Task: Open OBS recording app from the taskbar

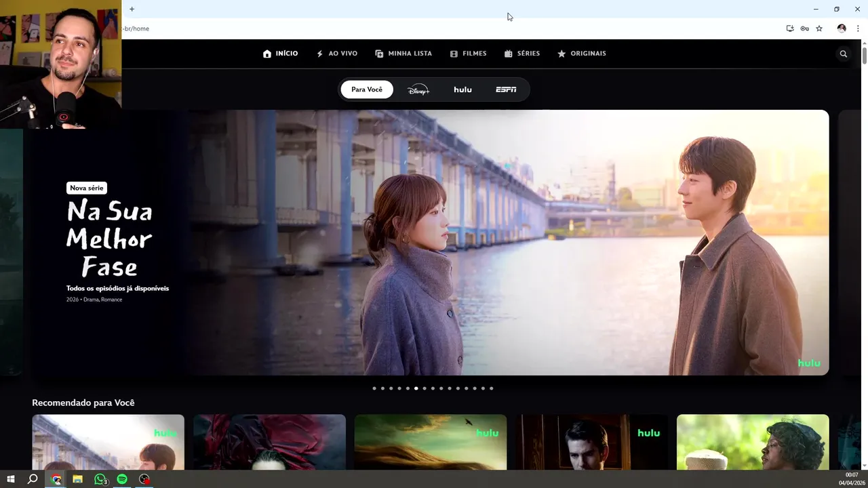Action: (x=144, y=479)
